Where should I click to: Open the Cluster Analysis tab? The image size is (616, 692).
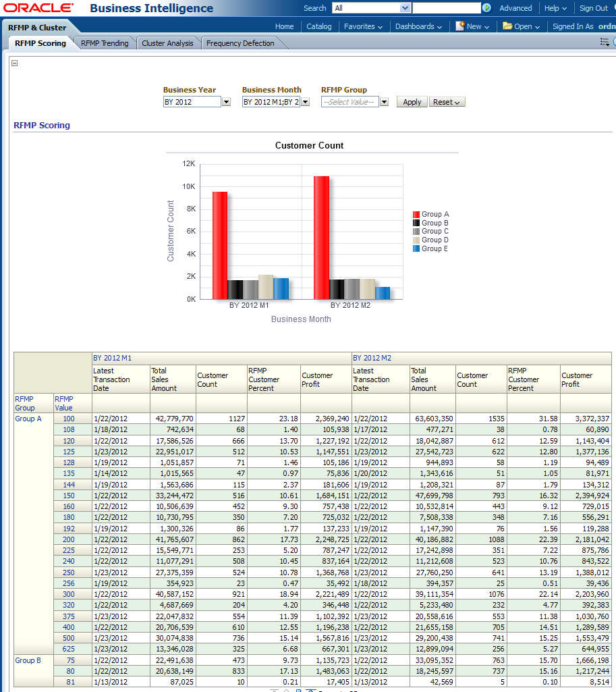tap(167, 43)
